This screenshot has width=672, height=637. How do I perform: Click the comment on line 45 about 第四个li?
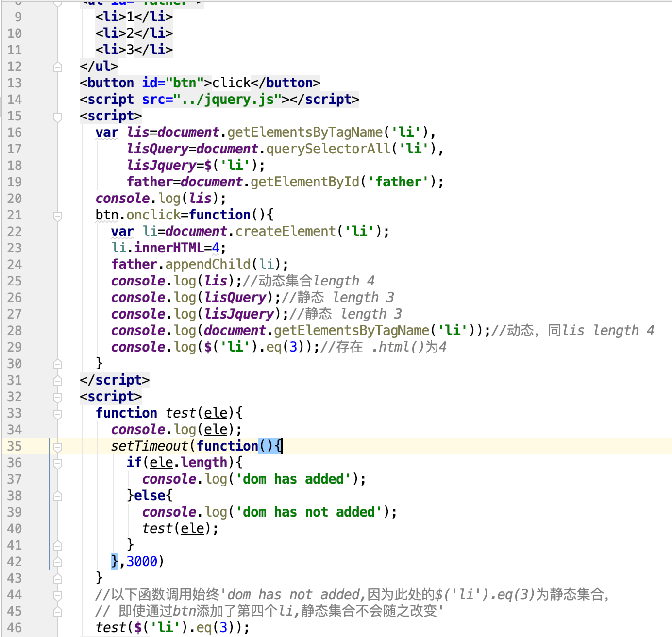(269, 611)
